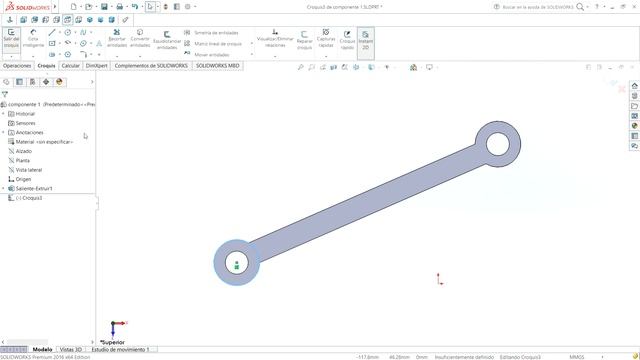The height and width of the screenshot is (360, 640).
Task: Open the SOLIDWORKS MBD tab
Action: (218, 66)
